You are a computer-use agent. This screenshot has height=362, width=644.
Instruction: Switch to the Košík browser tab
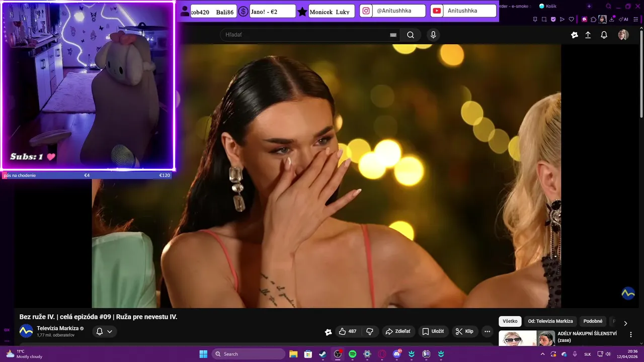click(x=548, y=6)
